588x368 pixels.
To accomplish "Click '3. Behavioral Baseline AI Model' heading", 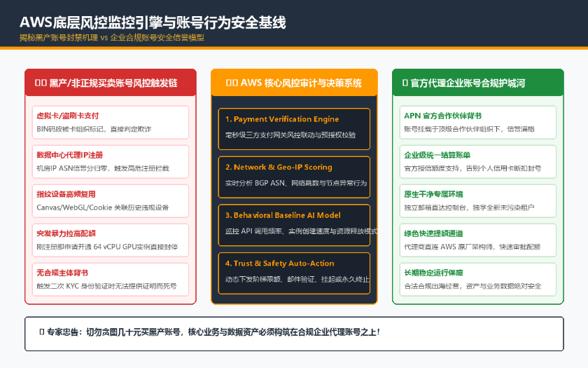I will (x=283, y=216).
